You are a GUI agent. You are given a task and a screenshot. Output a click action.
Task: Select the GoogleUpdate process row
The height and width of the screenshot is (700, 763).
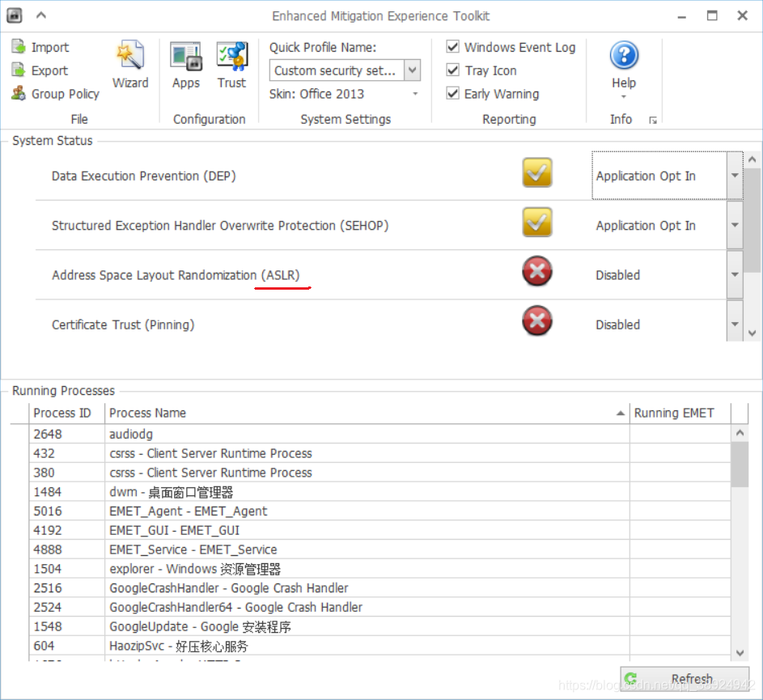(x=379, y=626)
